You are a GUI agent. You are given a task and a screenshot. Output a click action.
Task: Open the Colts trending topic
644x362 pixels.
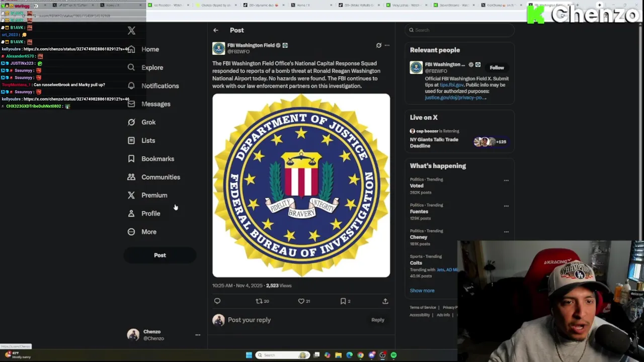tap(416, 263)
